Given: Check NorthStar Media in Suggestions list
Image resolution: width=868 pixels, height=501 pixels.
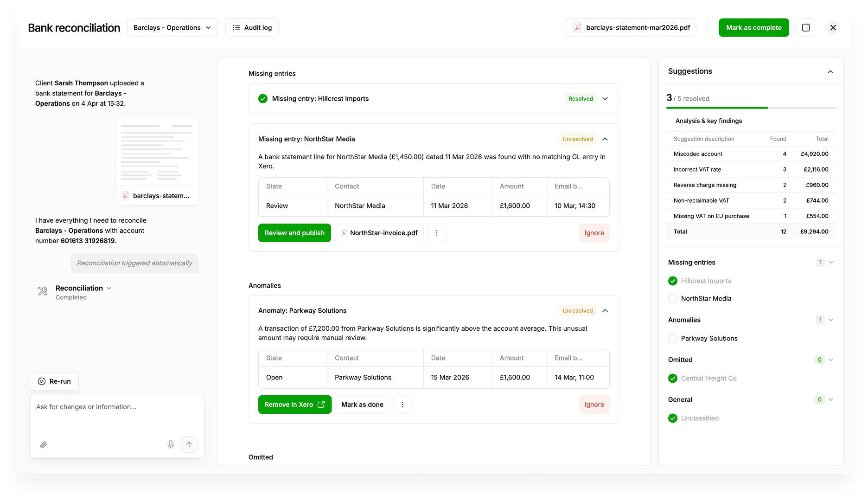Looking at the screenshot, I should pyautogui.click(x=673, y=299).
